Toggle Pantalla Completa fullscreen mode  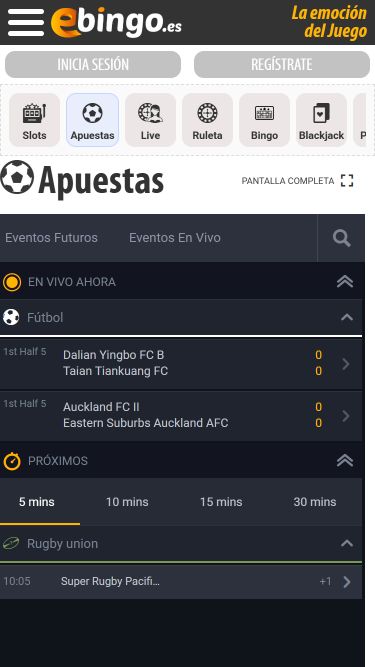298,181
